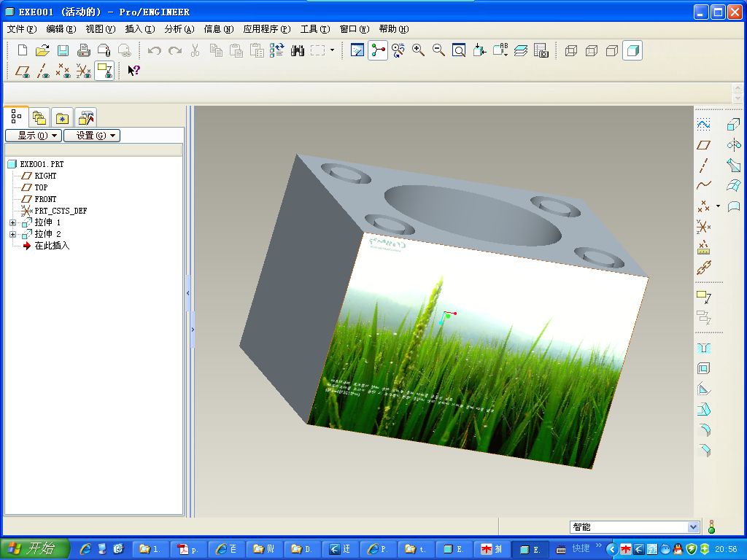
Task: Click the repaint screen icon
Action: click(357, 50)
